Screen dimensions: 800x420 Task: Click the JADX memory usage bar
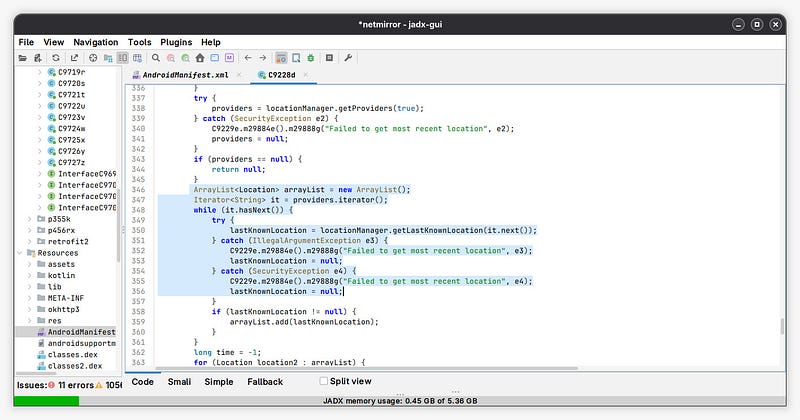click(x=400, y=401)
